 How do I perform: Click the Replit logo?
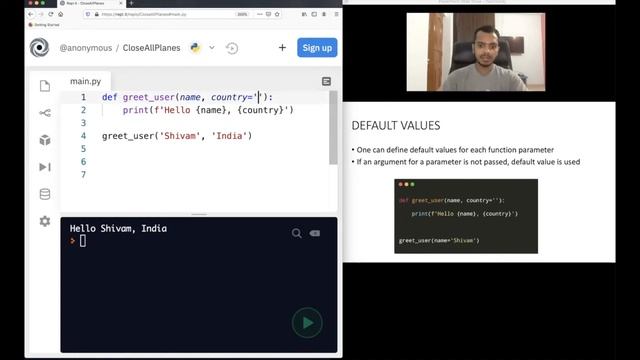point(40,48)
